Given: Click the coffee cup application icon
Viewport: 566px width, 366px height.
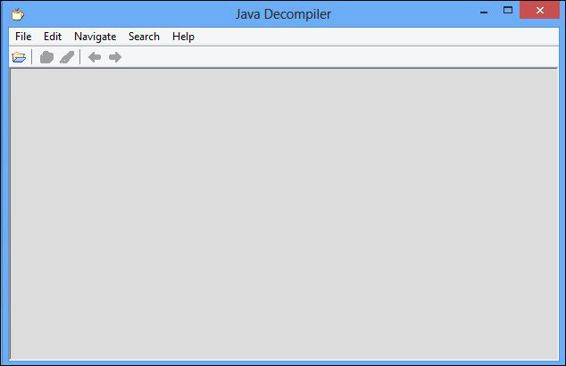Looking at the screenshot, I should tap(17, 14).
